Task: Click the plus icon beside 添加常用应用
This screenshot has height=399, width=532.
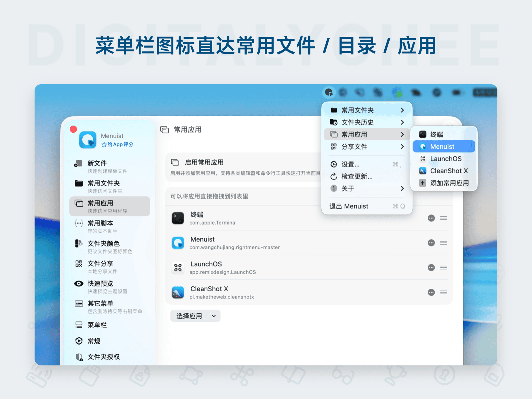Action: (423, 183)
